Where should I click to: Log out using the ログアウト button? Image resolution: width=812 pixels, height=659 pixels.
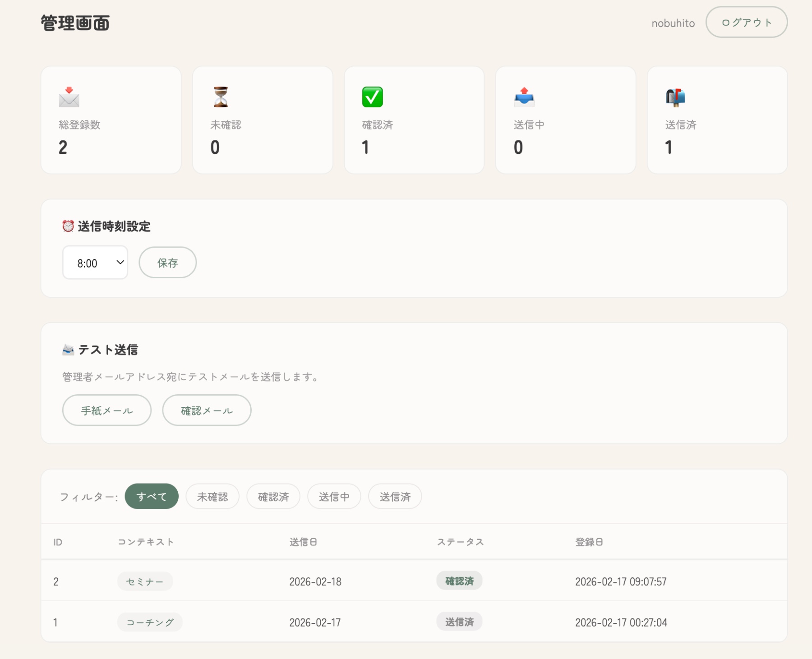746,23
